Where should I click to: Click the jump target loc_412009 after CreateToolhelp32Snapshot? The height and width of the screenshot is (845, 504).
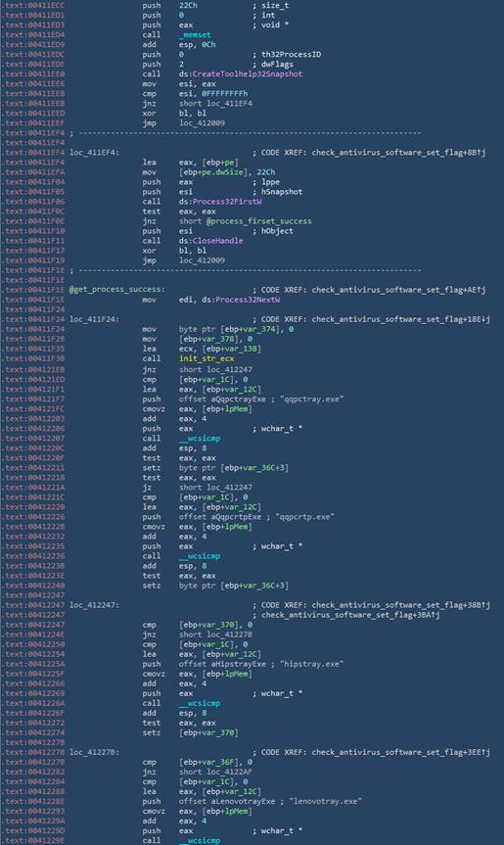point(202,122)
